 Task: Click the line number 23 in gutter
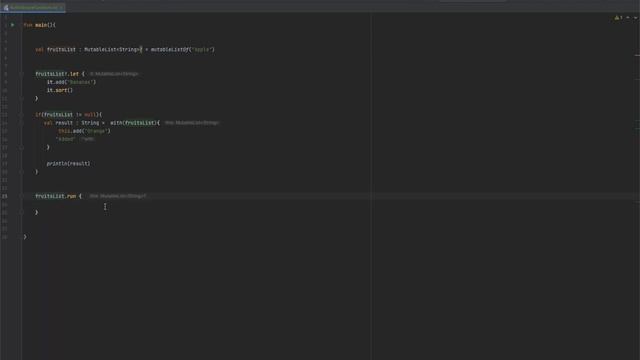pyautogui.click(x=4, y=196)
